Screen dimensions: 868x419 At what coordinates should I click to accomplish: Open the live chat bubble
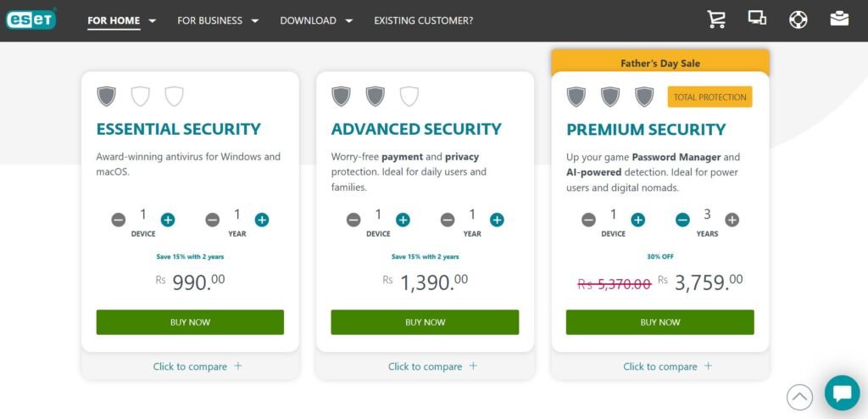(842, 393)
